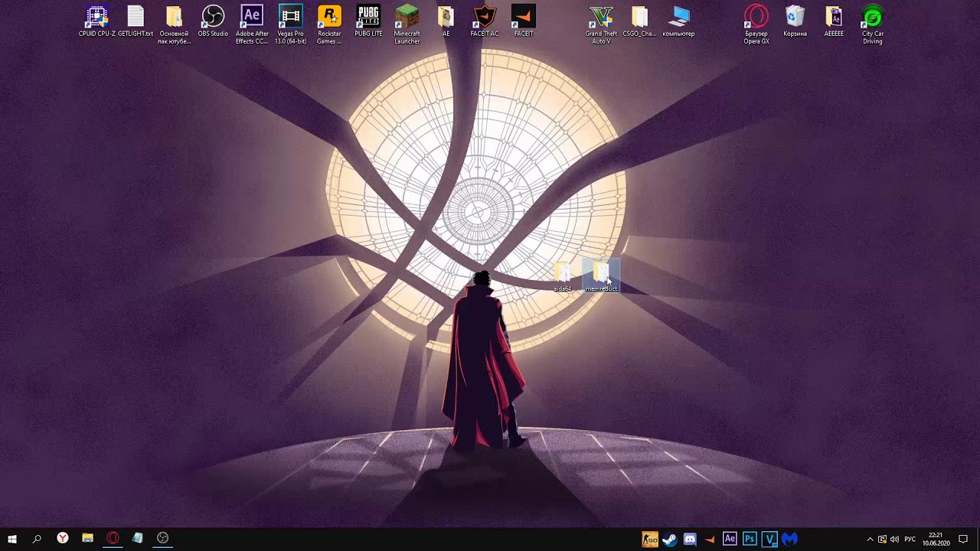The height and width of the screenshot is (551, 980).
Task: Select the Minecraft Launcher desktop icon
Action: coord(407,25)
